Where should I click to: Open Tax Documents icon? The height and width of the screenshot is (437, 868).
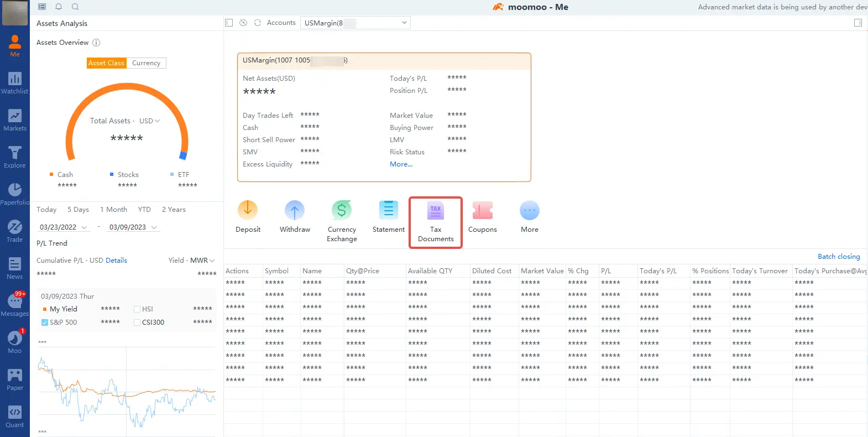[x=436, y=210]
